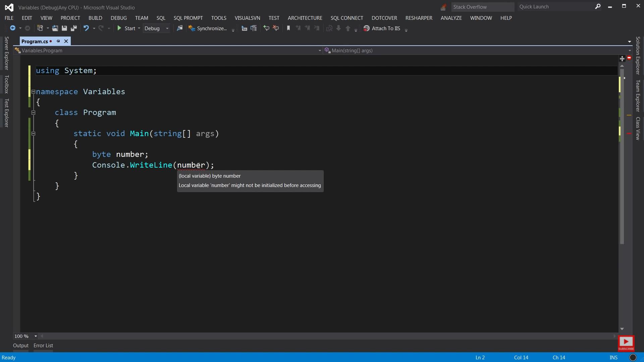Click the Save floppy disk icon
This screenshot has width=644, height=362.
(64, 28)
